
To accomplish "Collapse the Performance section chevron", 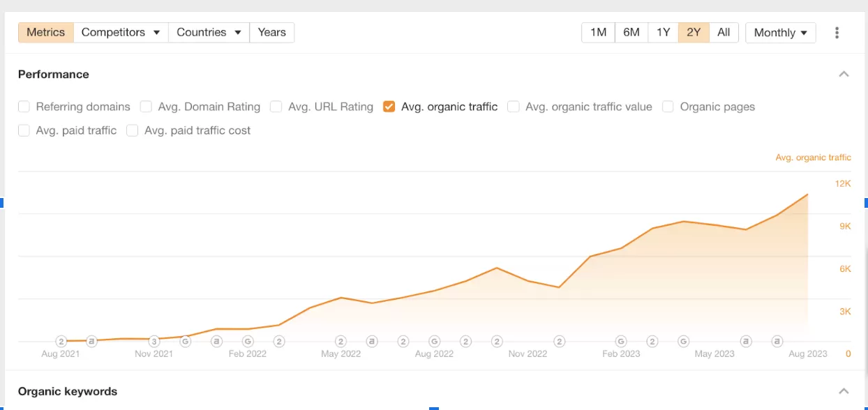I will (x=844, y=75).
